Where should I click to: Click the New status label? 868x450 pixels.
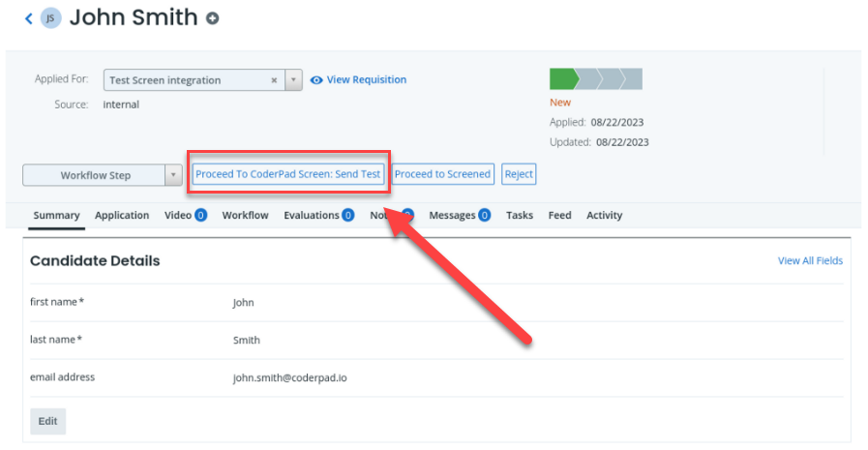[559, 103]
